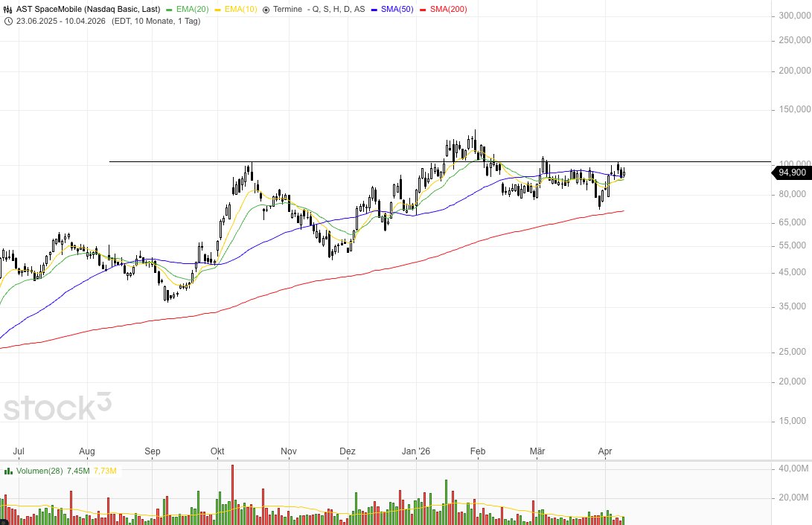Click the candlestick chart-type icon beside AST SpaceMobile
This screenshot has width=812, height=525.
pos(7,10)
